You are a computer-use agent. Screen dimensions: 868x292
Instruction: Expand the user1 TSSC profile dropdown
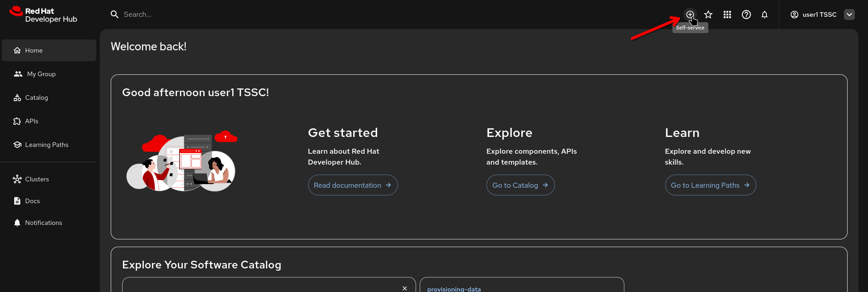click(849, 15)
